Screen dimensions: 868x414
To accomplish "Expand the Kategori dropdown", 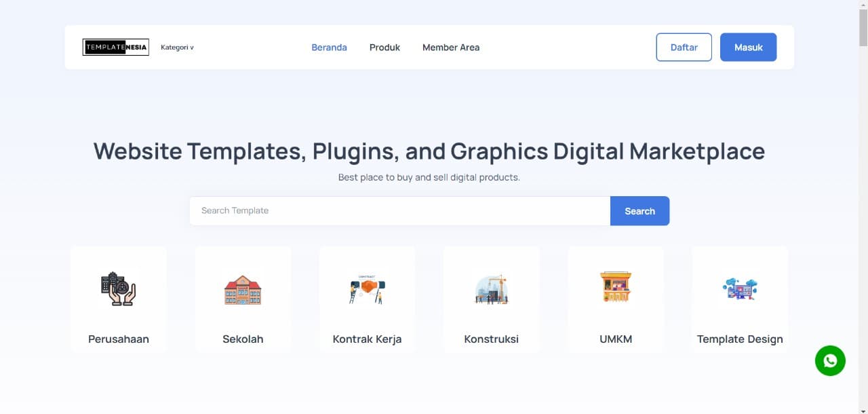I will pos(177,48).
